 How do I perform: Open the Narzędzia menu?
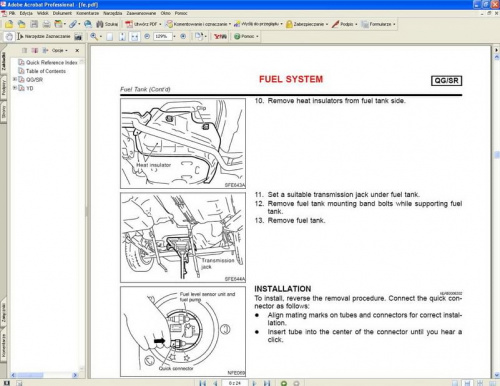[112, 13]
